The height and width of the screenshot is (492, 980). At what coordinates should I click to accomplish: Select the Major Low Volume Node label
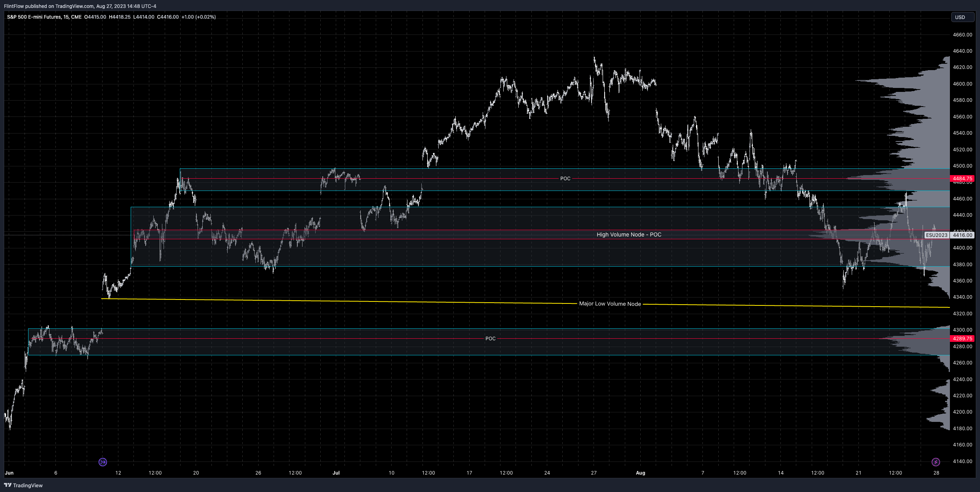tap(610, 304)
